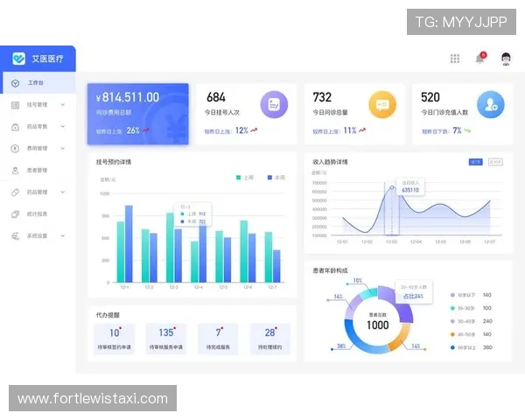The width and height of the screenshot is (525, 420).
Task: Expand the 费用管理 sidebar menu
Action: coord(63,149)
